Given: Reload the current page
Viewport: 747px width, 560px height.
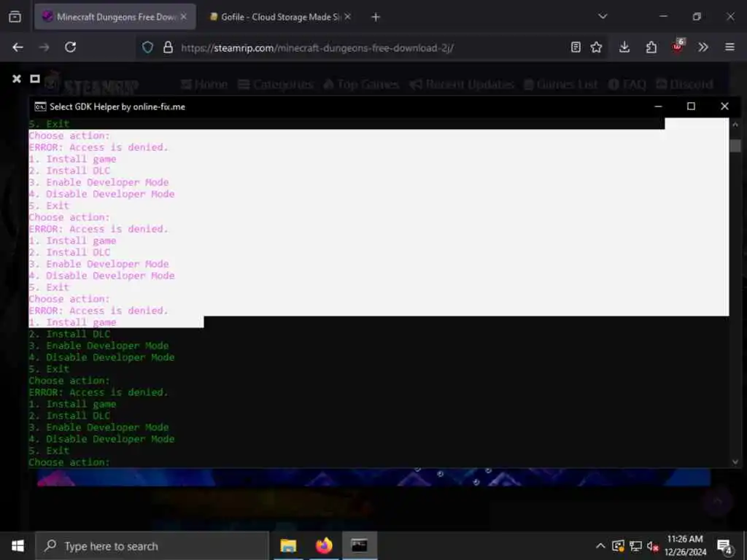Looking at the screenshot, I should [x=71, y=47].
